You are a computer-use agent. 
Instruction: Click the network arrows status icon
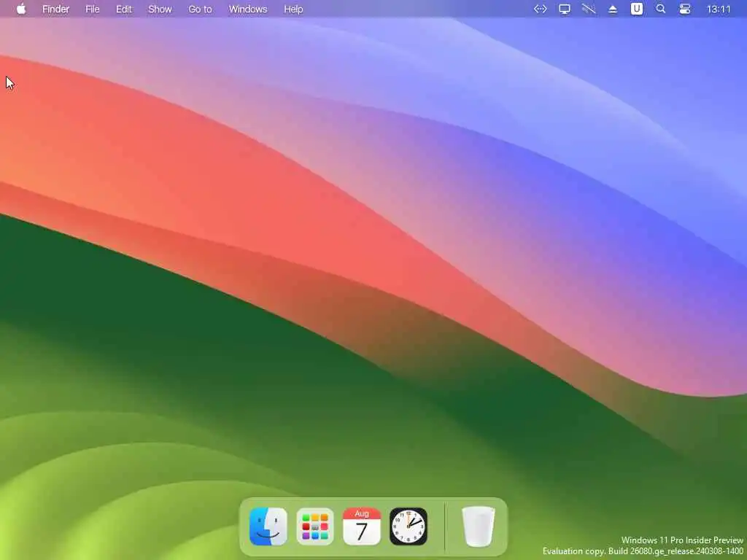tap(541, 9)
